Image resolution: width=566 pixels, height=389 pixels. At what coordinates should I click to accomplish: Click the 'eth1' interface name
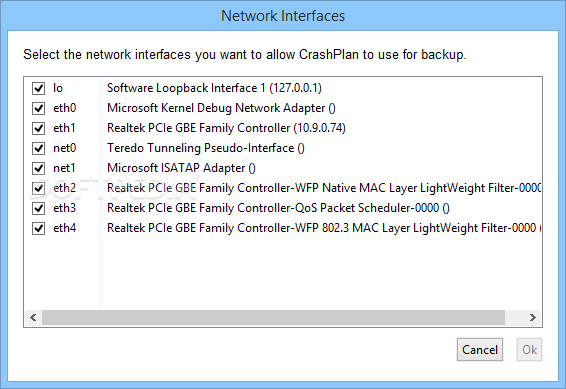[x=64, y=128]
